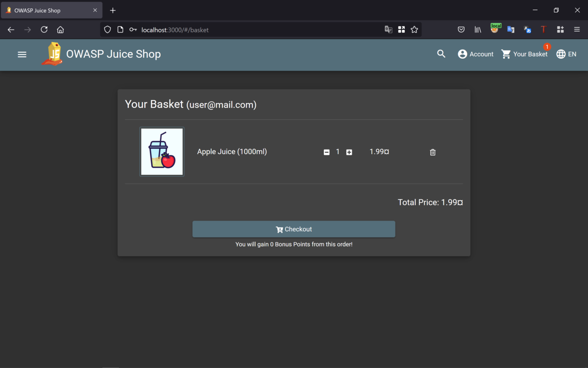The image size is (588, 368).
Task: Open the EN language selector
Action: (566, 54)
